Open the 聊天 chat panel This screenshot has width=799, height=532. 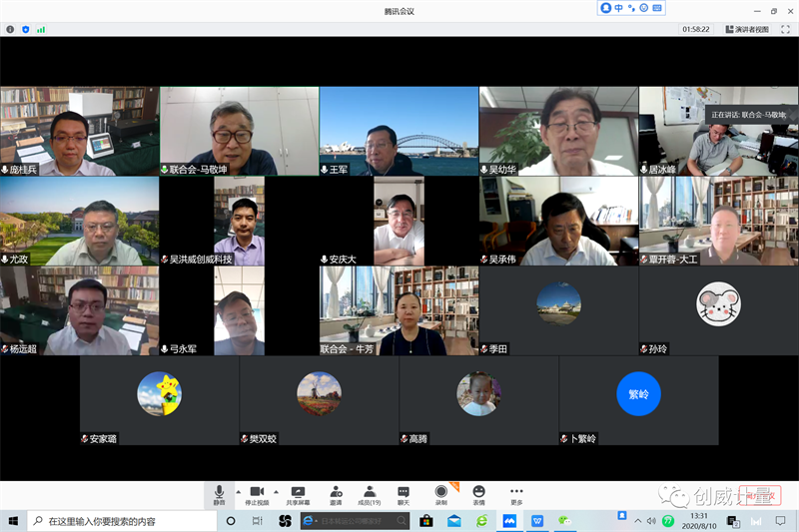(x=403, y=493)
